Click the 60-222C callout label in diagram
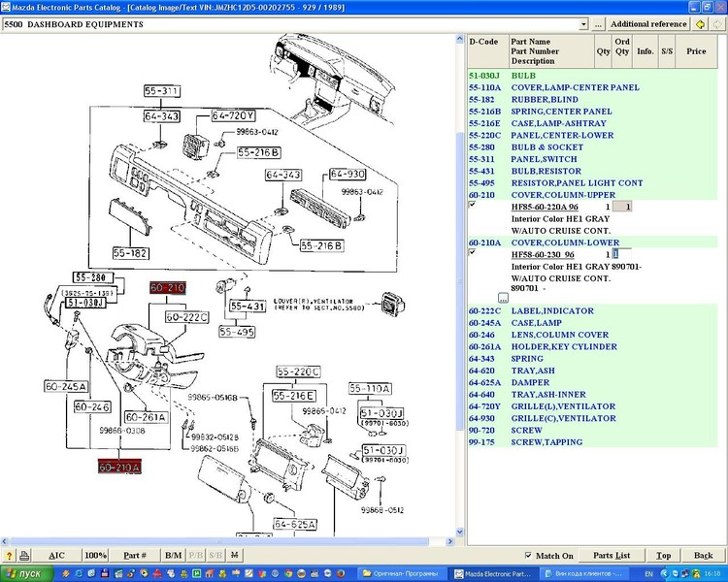This screenshot has width=728, height=582. [187, 317]
